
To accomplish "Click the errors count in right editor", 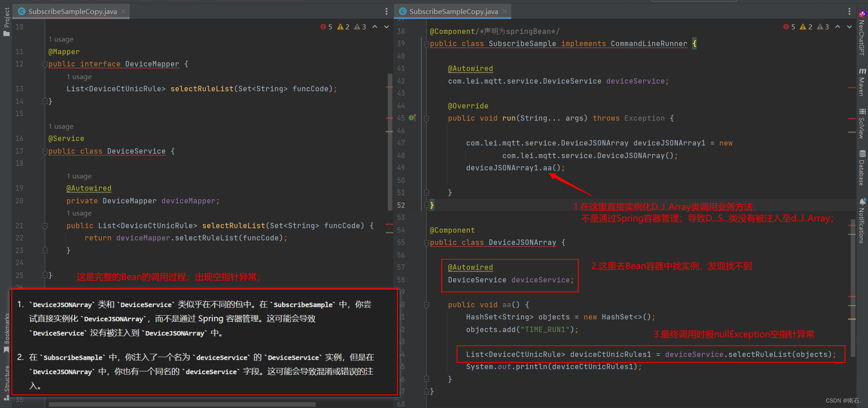I will pyautogui.click(x=789, y=27).
